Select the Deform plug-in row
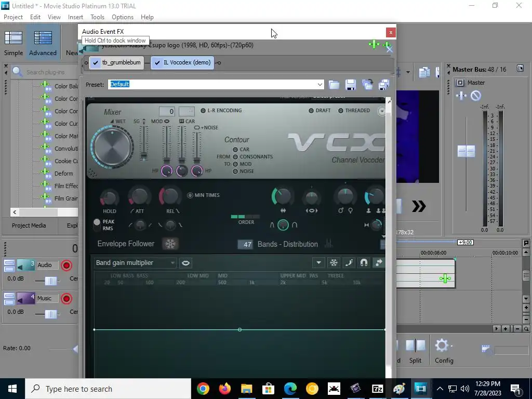The width and height of the screenshot is (532, 399). (56, 174)
